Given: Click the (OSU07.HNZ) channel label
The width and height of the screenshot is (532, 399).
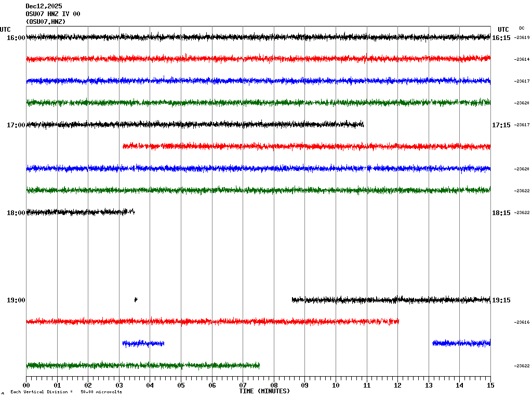Looking at the screenshot, I should pos(46,22).
